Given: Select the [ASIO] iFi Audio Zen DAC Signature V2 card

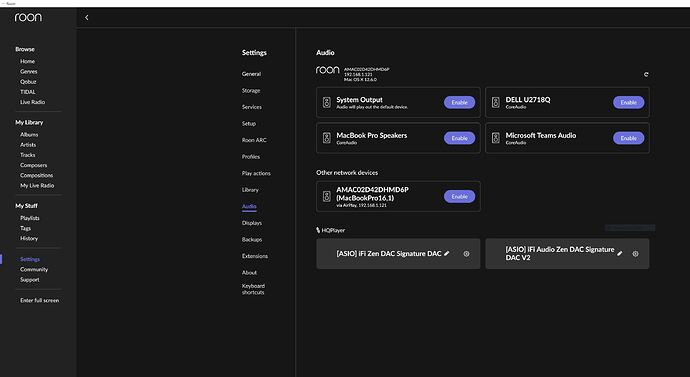Looking at the screenshot, I should click(x=567, y=254).
